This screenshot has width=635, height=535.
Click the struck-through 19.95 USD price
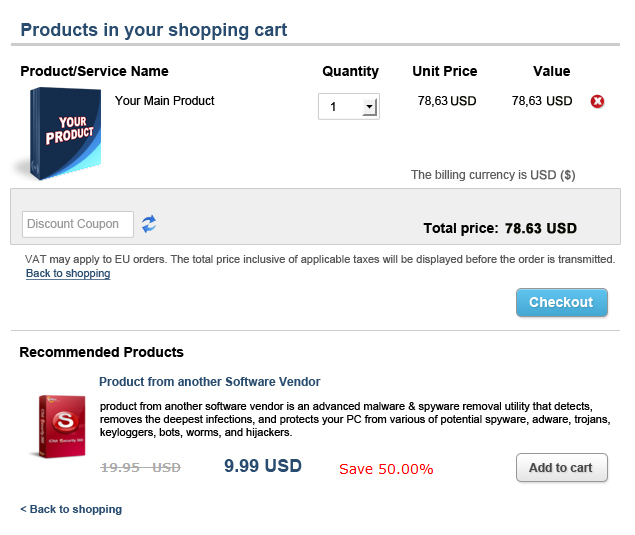141,467
